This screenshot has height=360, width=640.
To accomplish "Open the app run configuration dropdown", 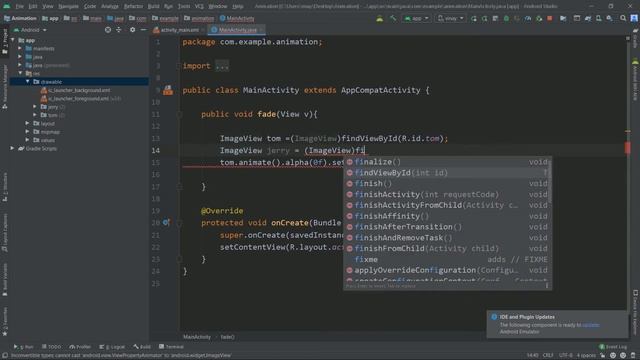I will [x=416, y=18].
